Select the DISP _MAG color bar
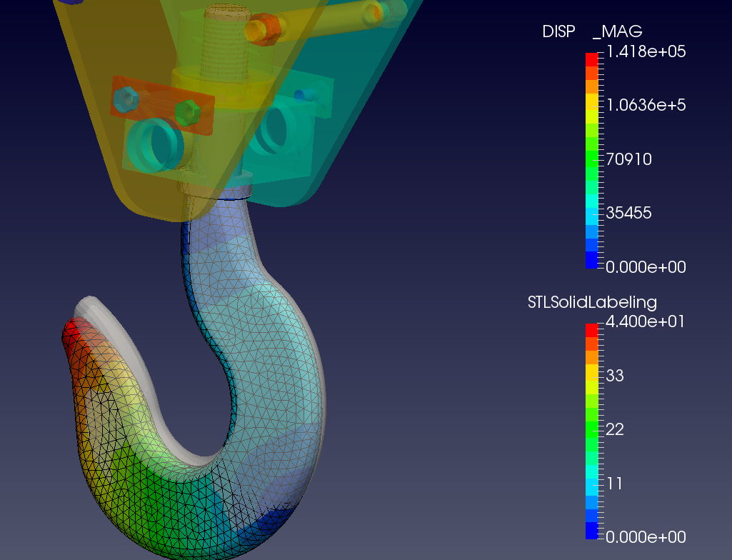 [x=592, y=161]
